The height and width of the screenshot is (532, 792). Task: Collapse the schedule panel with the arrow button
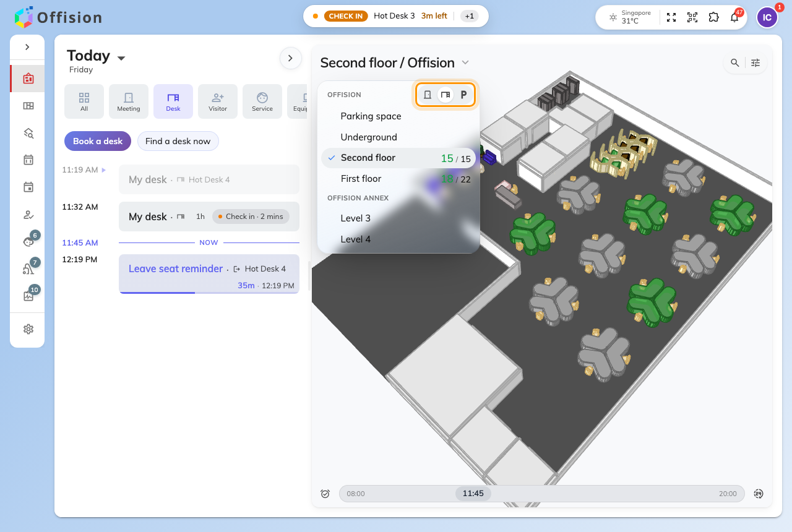pos(291,58)
